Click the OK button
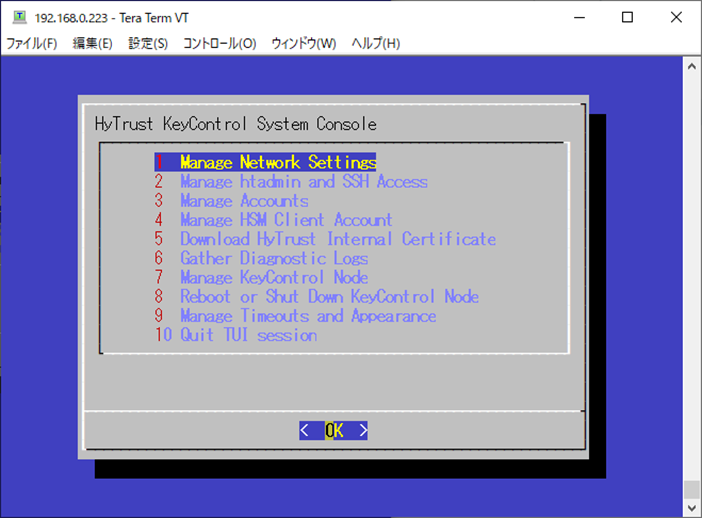 point(334,431)
